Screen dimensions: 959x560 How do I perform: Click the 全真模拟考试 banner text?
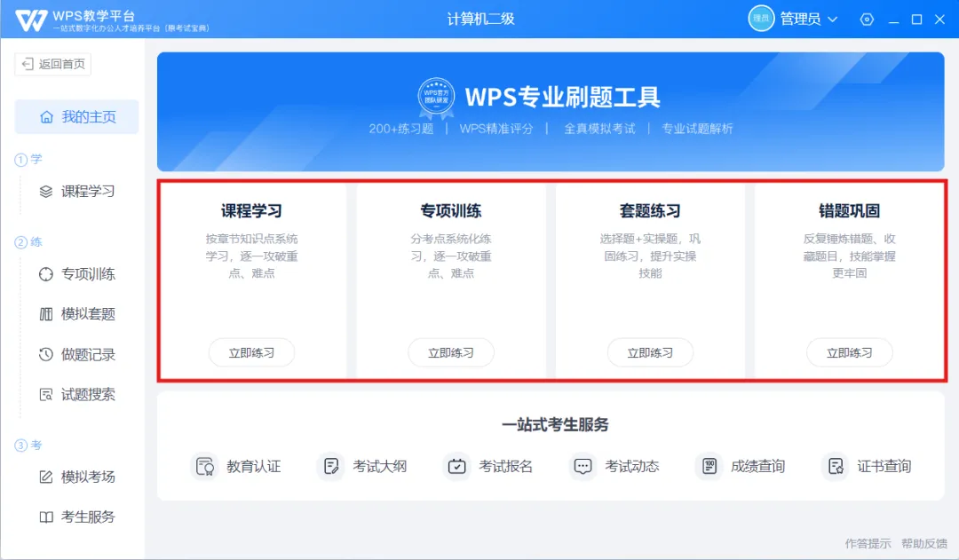(599, 129)
